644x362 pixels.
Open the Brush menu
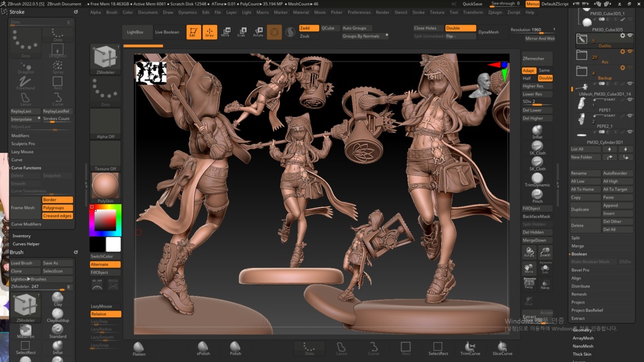(112, 13)
